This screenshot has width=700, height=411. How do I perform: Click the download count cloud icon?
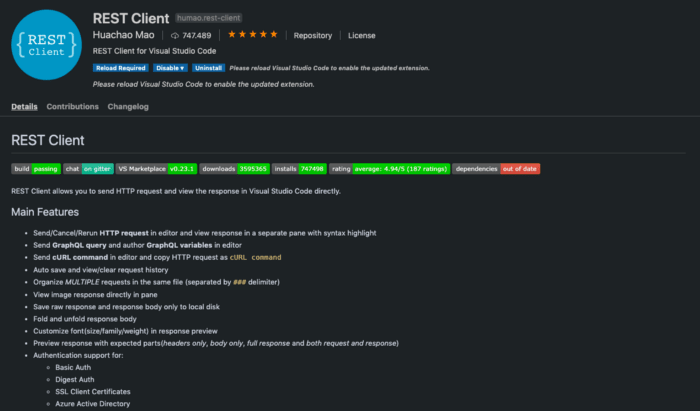pyautogui.click(x=175, y=36)
